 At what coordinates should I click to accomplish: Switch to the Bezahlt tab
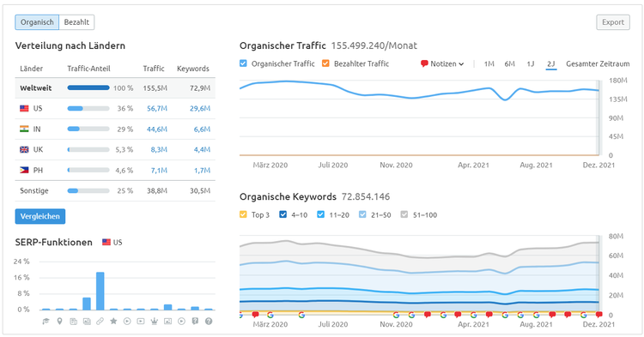(76, 22)
